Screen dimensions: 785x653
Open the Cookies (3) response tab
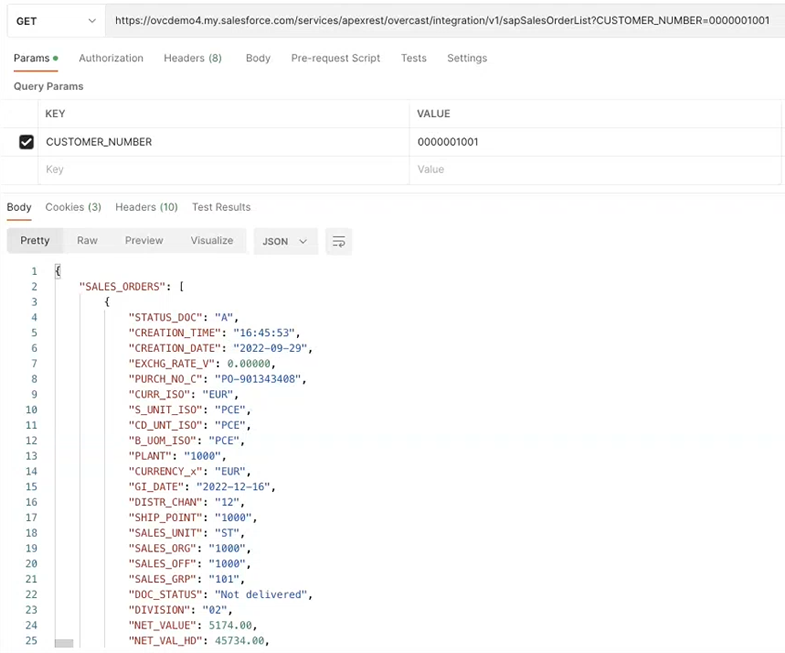[73, 207]
